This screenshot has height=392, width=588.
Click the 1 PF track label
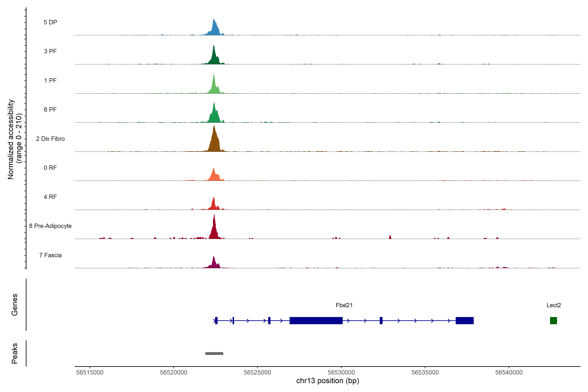point(50,81)
